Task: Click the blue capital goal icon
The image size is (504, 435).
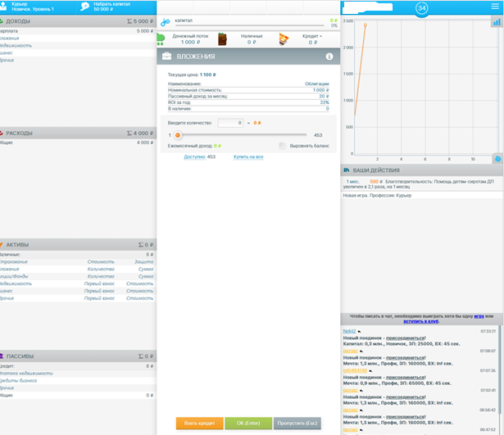Action: (166, 22)
